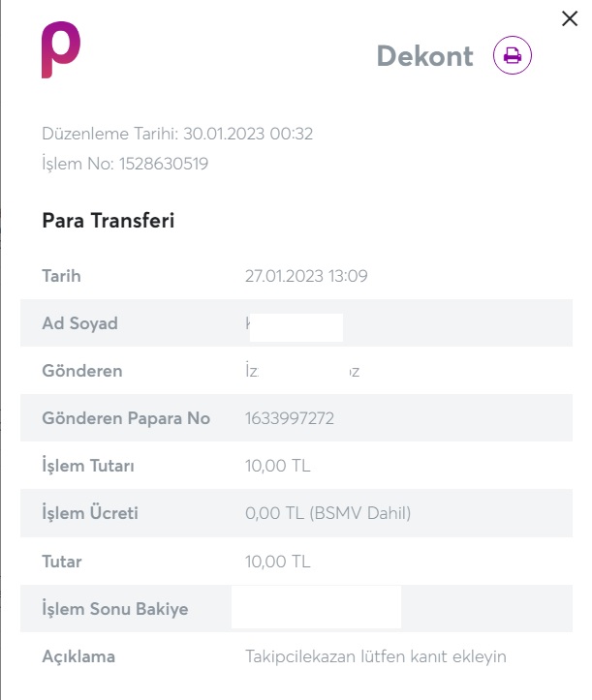This screenshot has height=700, width=592.
Task: Click the print receipt icon
Action: click(x=513, y=56)
